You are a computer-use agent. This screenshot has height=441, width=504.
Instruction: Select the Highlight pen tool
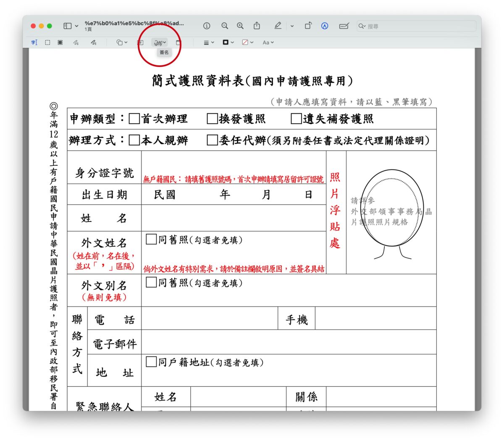(278, 26)
